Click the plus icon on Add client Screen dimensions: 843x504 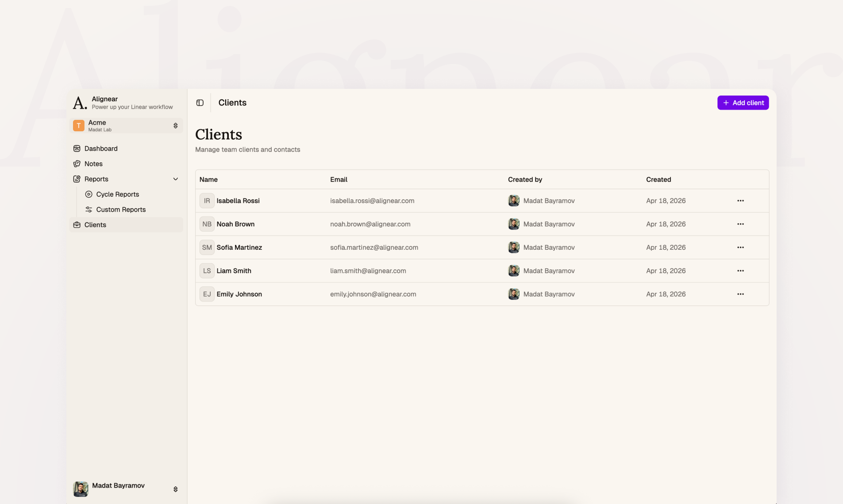pos(726,103)
